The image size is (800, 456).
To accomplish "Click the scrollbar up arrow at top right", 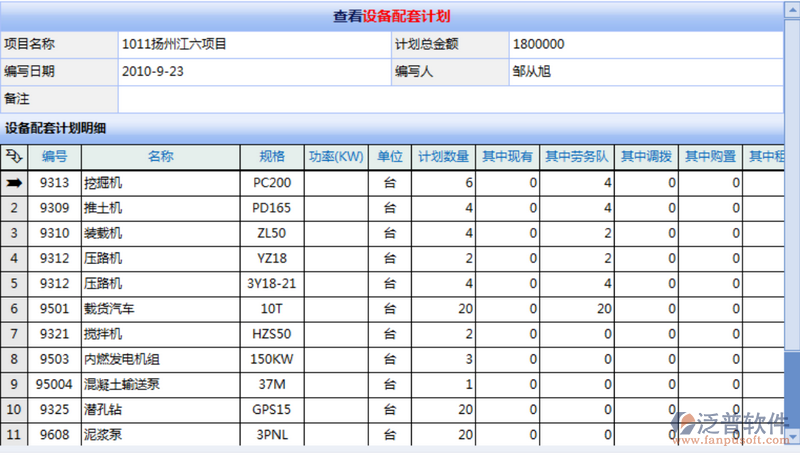I will [792, 10].
